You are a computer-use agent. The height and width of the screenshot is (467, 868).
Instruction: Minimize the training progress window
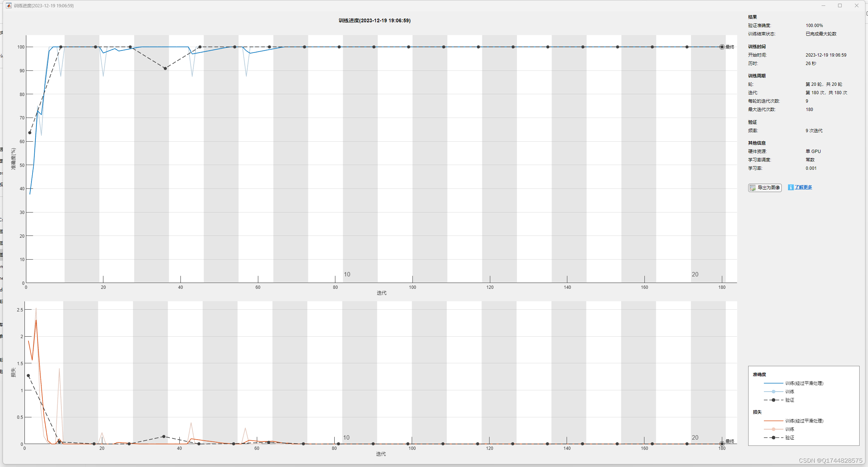tap(823, 5)
